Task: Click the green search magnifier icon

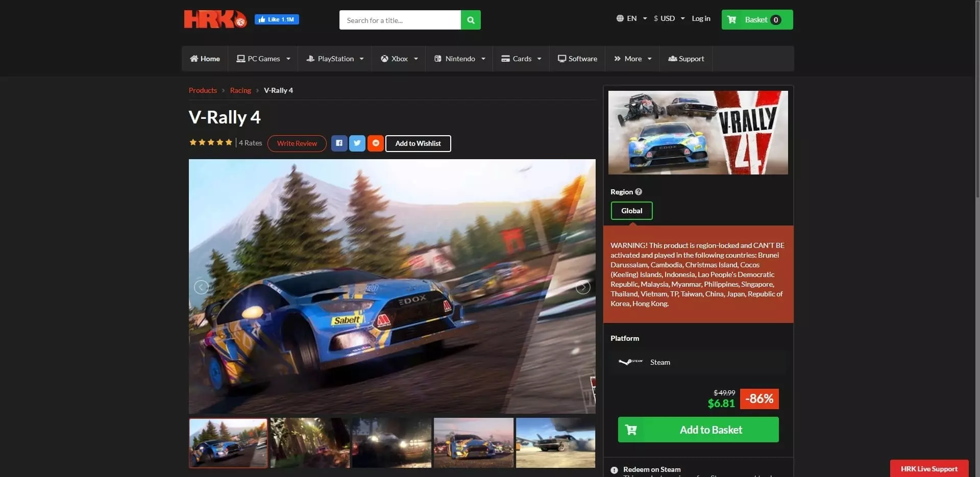Action: [471, 20]
